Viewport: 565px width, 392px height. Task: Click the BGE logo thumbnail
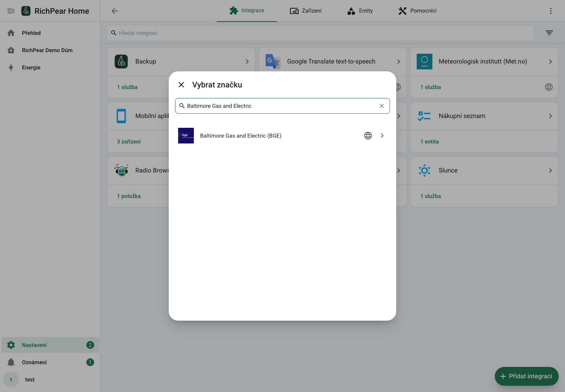(x=186, y=136)
